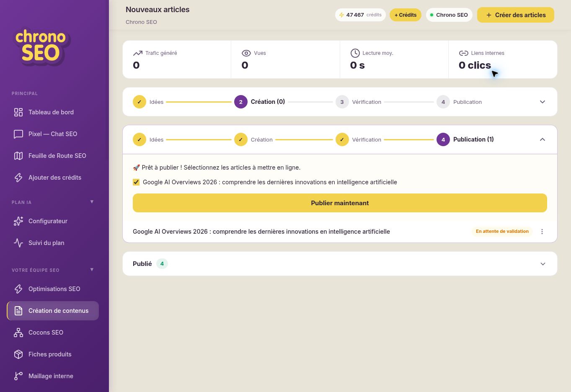Expand the Publié section
571x392 pixels.
(543, 264)
